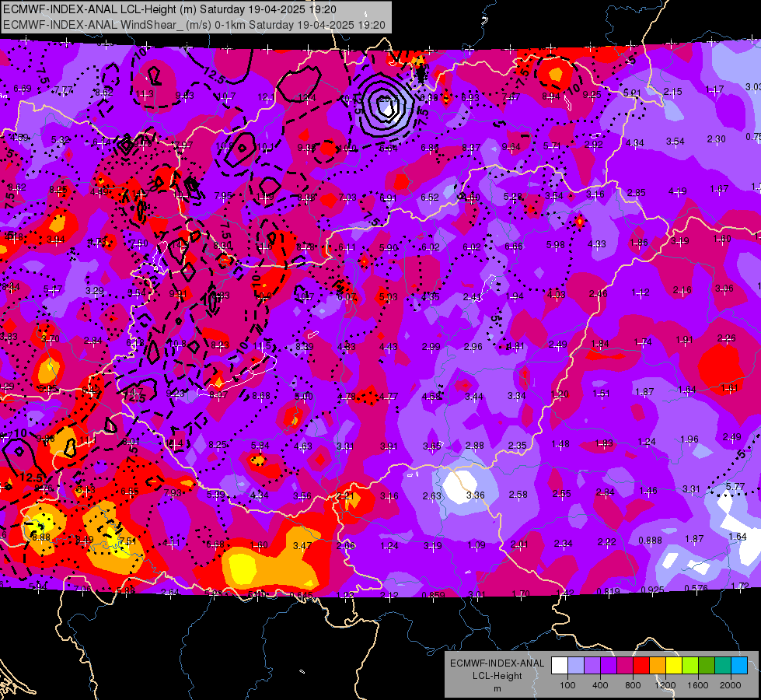Click the grid value 2.22
This screenshot has height=700, width=761.
pos(606,541)
